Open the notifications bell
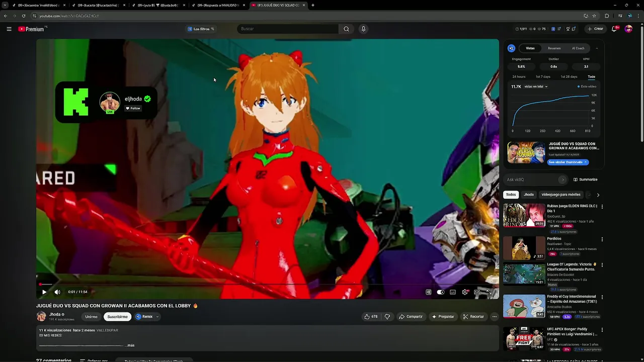644x362 pixels. (x=614, y=29)
